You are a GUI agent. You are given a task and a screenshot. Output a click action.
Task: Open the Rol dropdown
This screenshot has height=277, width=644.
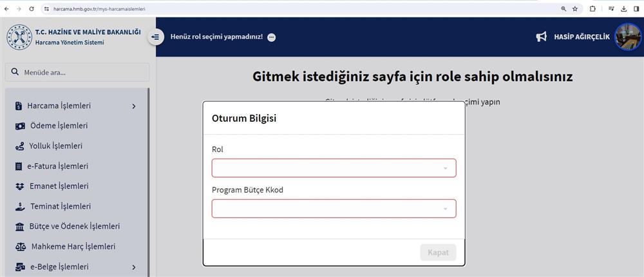click(x=334, y=168)
